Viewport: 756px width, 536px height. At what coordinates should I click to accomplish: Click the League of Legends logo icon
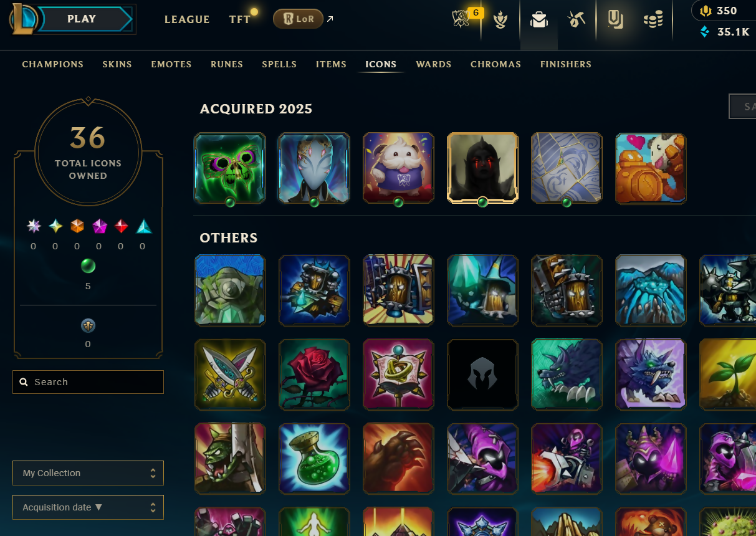point(24,19)
